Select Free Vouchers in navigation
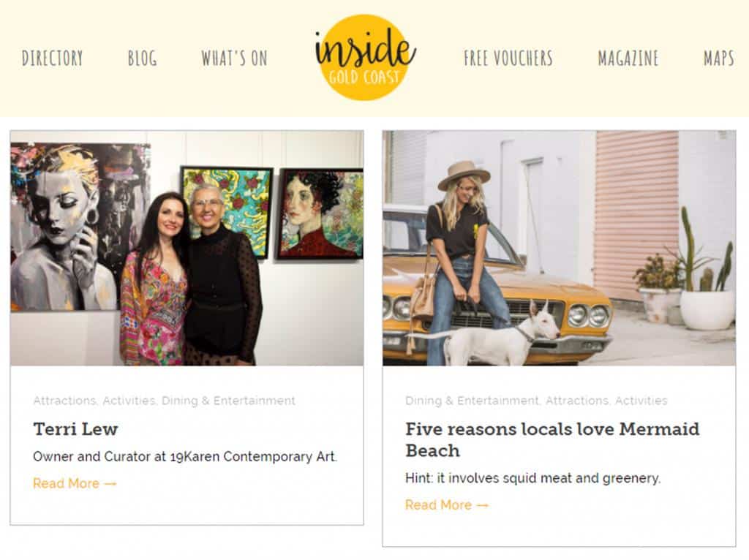749x560 pixels. click(508, 58)
